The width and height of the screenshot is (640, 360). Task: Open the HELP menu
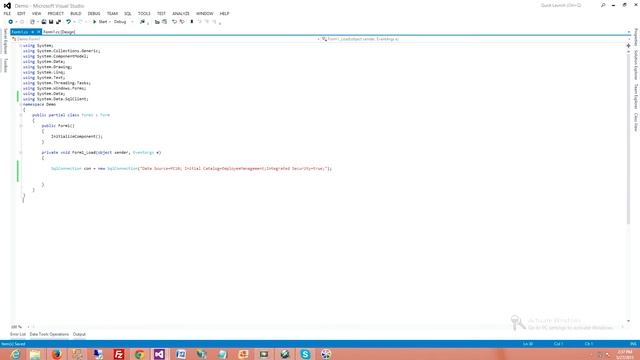point(224,13)
